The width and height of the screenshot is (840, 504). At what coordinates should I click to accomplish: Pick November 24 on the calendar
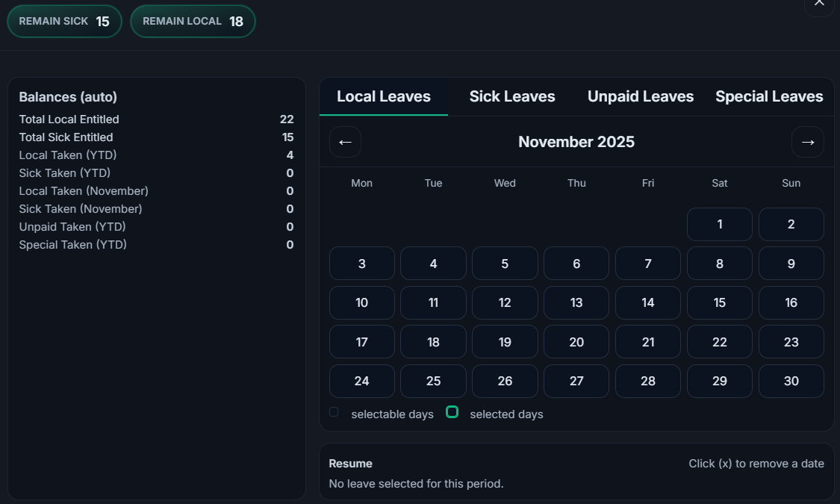[361, 381]
